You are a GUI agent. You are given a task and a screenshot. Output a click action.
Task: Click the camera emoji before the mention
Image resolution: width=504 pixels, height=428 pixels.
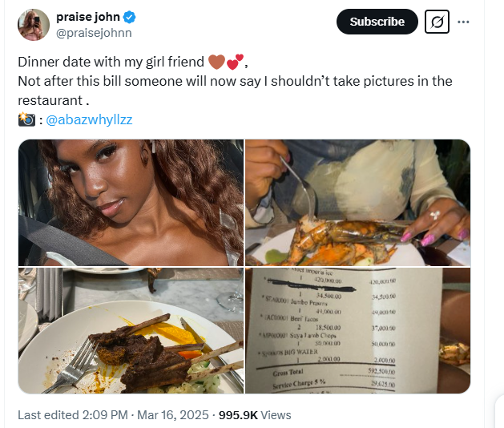coord(26,119)
